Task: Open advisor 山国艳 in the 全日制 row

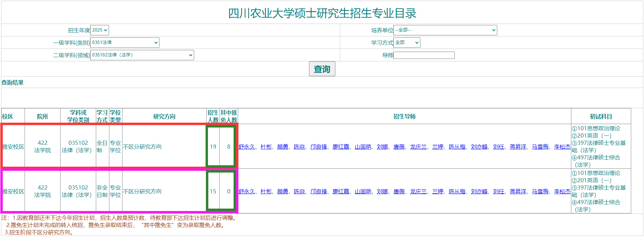Action: click(x=363, y=147)
